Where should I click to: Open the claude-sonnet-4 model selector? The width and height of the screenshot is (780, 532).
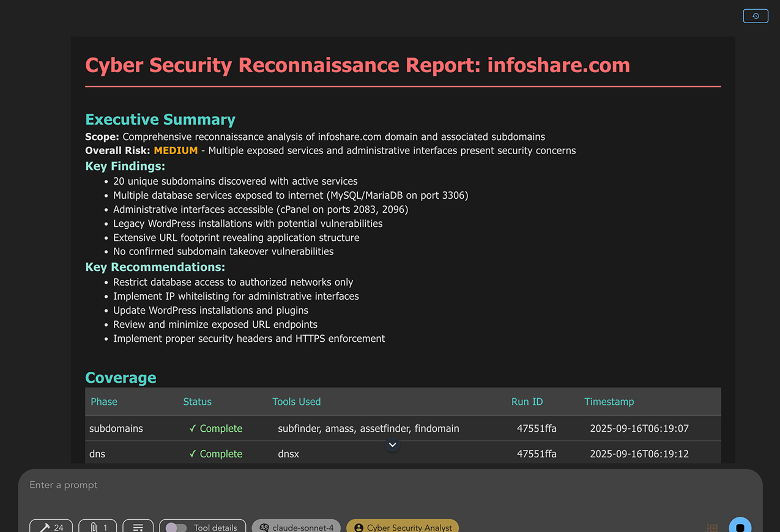coord(296,527)
